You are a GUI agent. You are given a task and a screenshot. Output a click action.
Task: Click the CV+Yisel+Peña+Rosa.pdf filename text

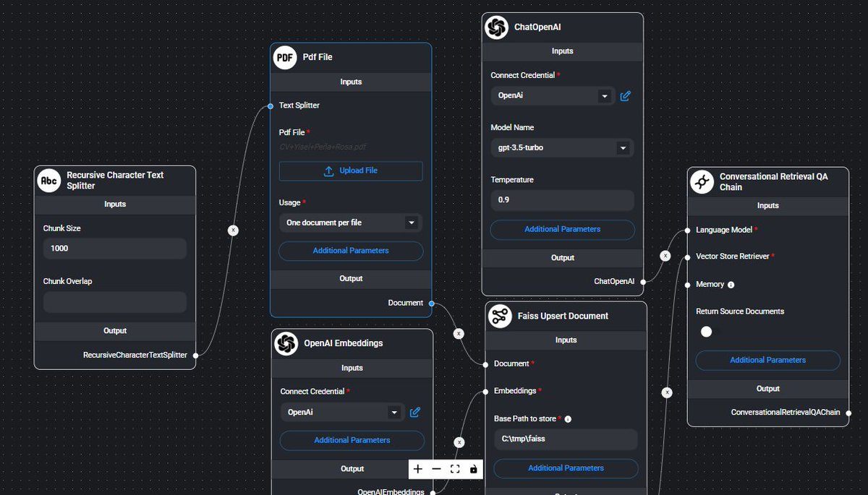click(323, 147)
